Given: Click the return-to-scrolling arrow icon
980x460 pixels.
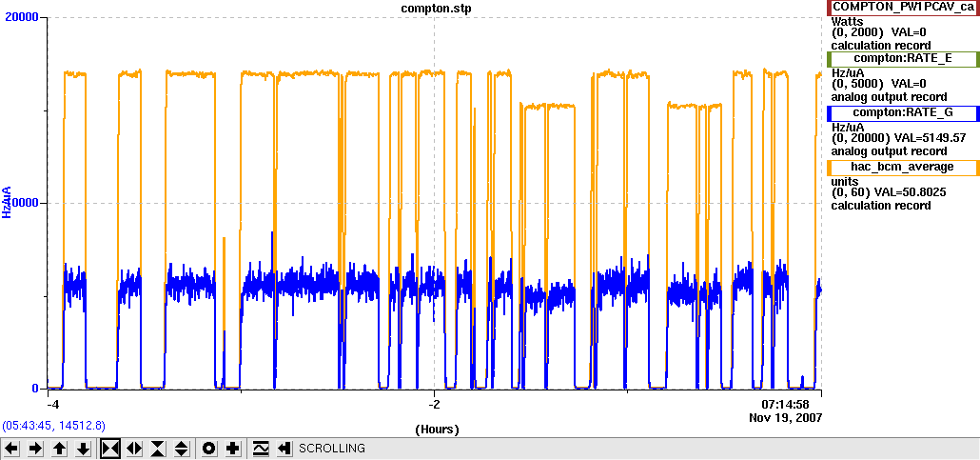Looking at the screenshot, I should point(284,449).
